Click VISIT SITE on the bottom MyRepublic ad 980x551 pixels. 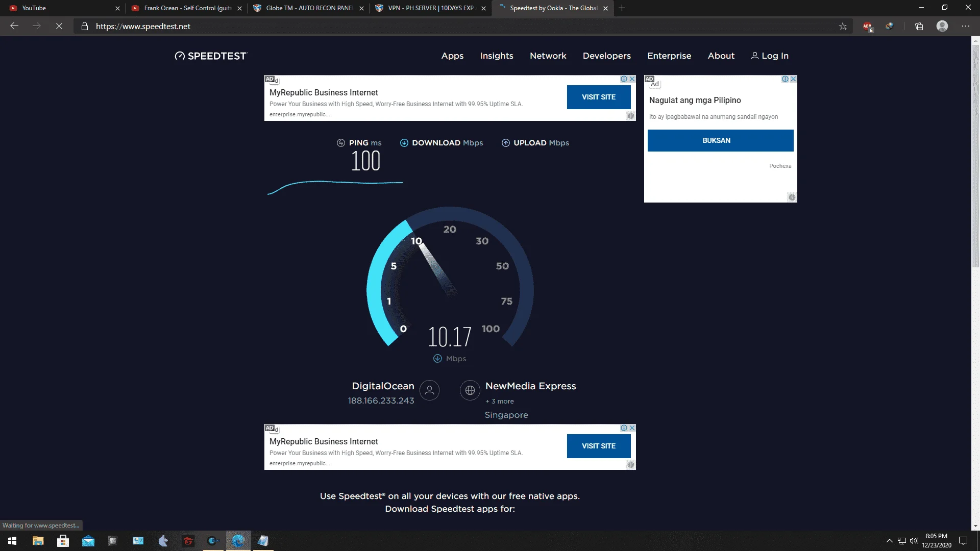pyautogui.click(x=599, y=446)
